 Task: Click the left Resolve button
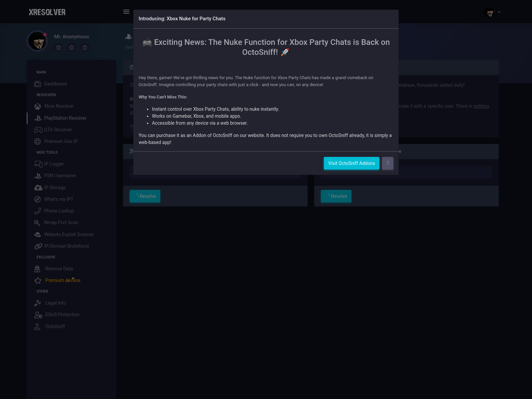(145, 196)
